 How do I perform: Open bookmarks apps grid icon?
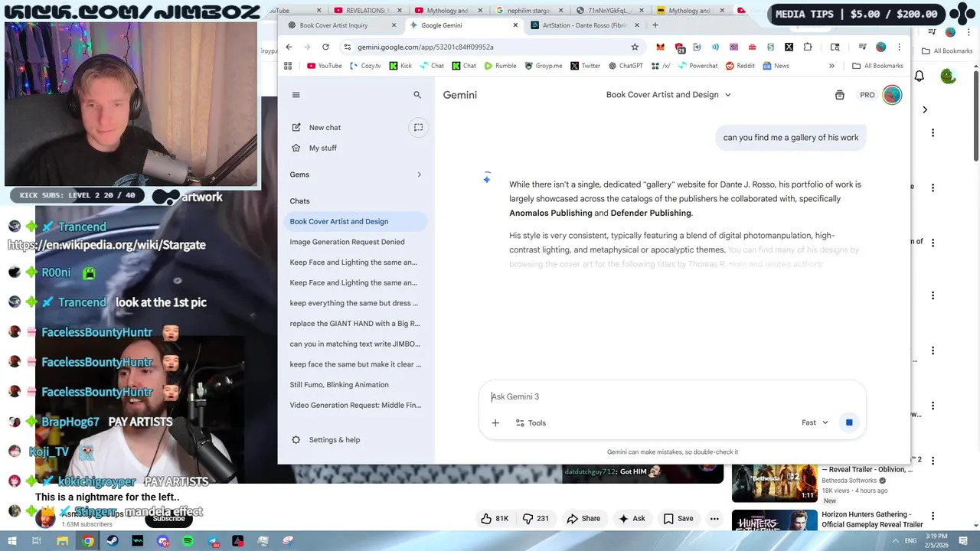click(x=288, y=66)
